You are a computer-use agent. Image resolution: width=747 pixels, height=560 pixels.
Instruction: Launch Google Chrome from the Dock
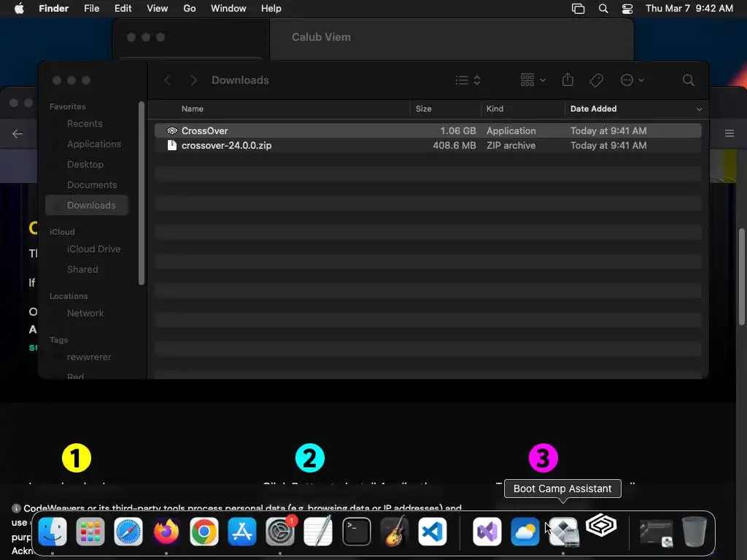pyautogui.click(x=204, y=531)
